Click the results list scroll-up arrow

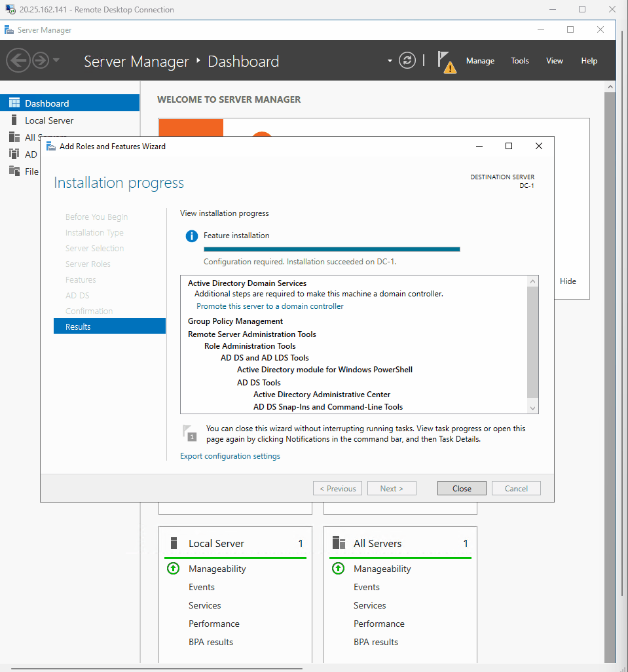coord(532,281)
